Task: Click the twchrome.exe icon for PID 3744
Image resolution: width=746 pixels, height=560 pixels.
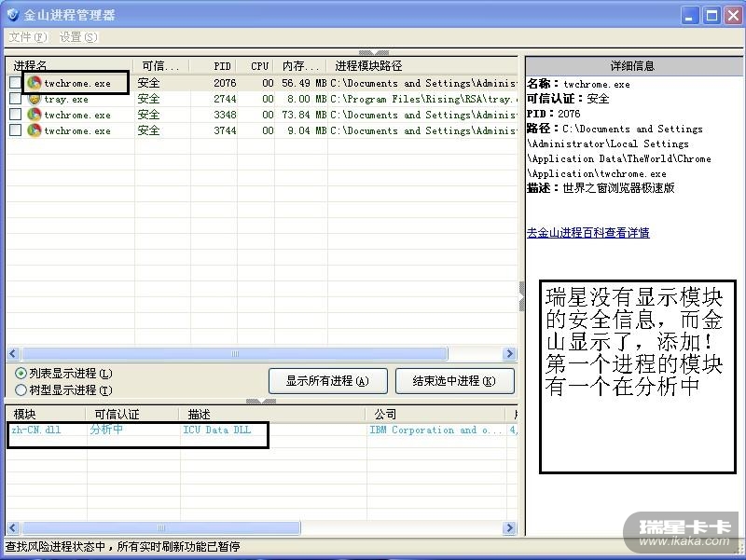Action: tap(34, 130)
